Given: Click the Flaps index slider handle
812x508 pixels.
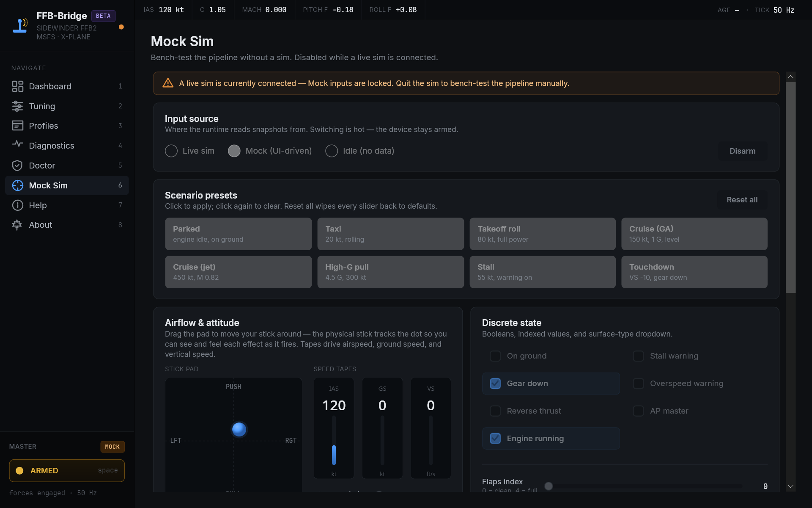Looking at the screenshot, I should (549, 486).
